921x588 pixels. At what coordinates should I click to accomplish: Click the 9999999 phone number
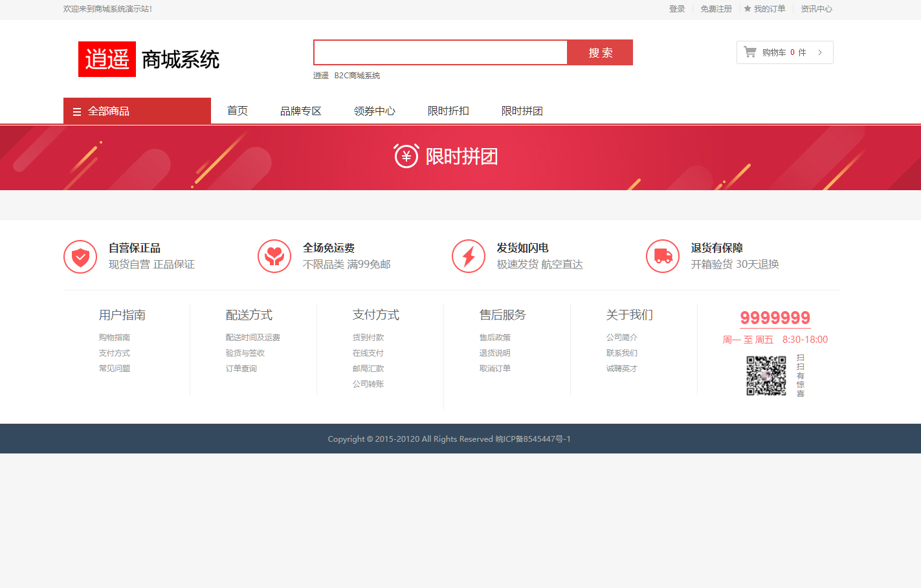775,318
